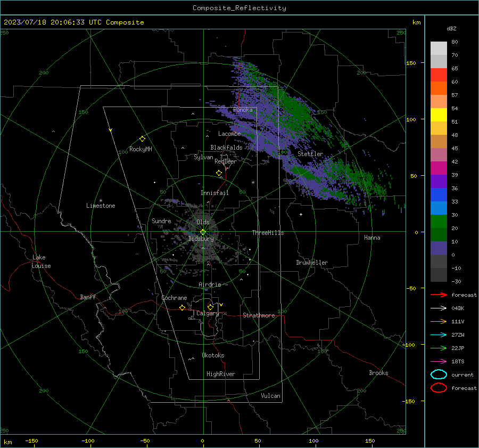The height and width of the screenshot is (448, 479).
Task: Click the orange 111V arrow in the legend
Action: click(439, 321)
